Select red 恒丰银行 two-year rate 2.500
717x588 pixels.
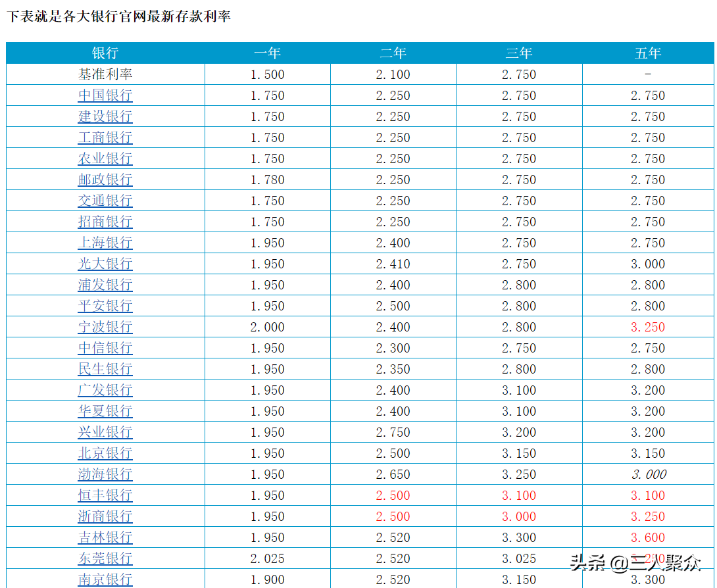click(x=393, y=495)
